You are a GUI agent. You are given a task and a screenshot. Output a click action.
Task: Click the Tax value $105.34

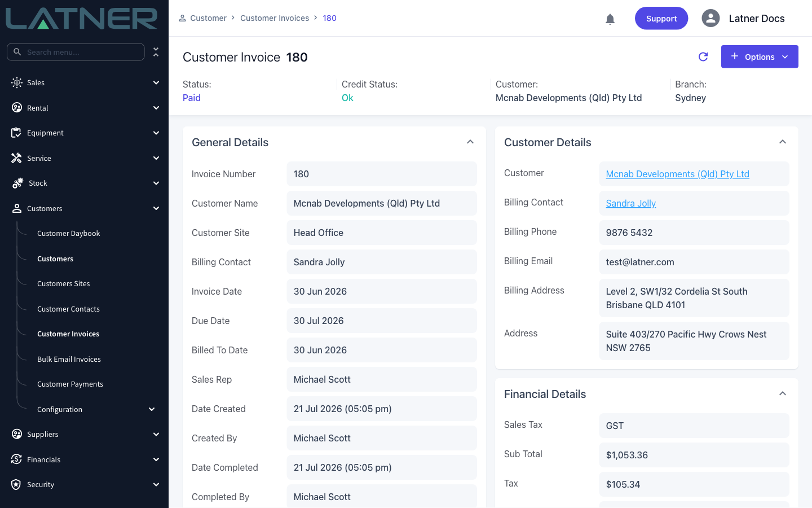pos(694,484)
